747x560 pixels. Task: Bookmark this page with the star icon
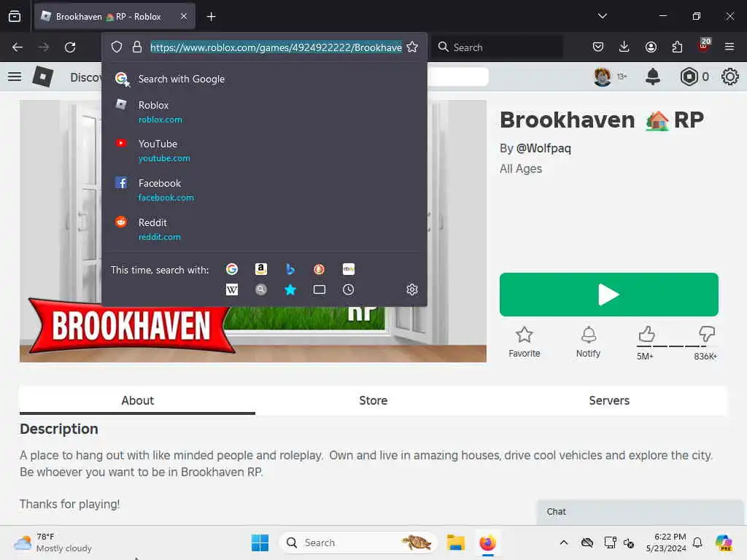coord(412,47)
